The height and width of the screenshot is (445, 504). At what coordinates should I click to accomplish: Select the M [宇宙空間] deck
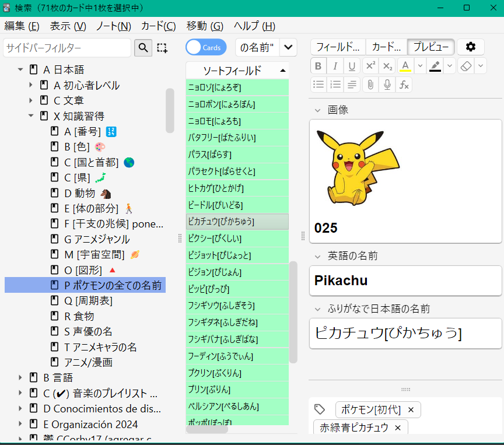tap(85, 254)
